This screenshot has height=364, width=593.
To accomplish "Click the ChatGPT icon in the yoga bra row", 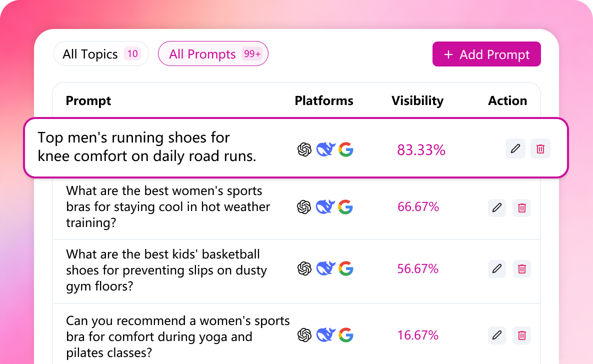I will (x=304, y=335).
